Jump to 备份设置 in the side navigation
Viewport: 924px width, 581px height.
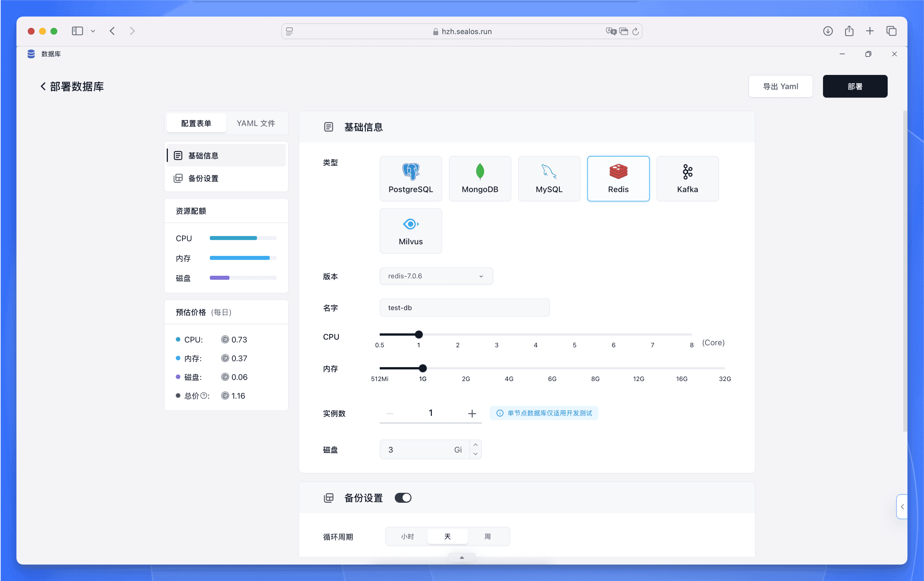(x=226, y=178)
